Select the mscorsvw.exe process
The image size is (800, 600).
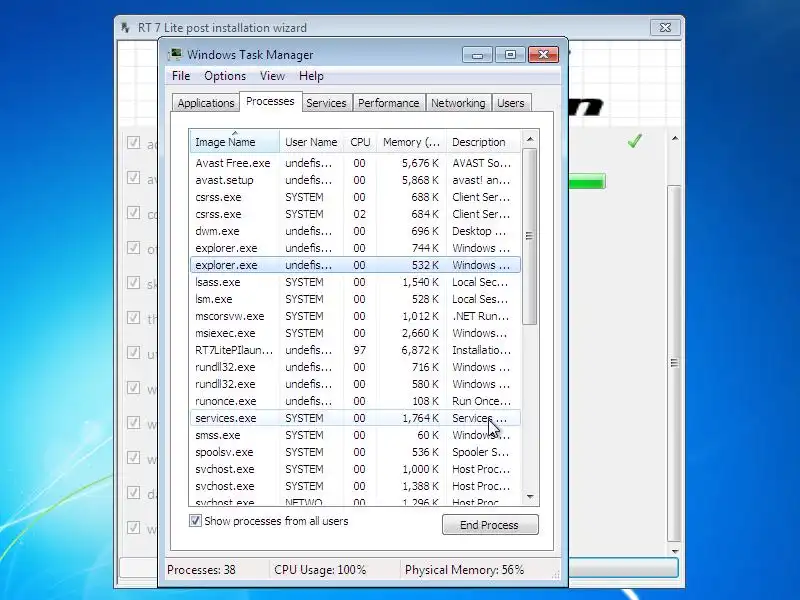(x=355, y=316)
